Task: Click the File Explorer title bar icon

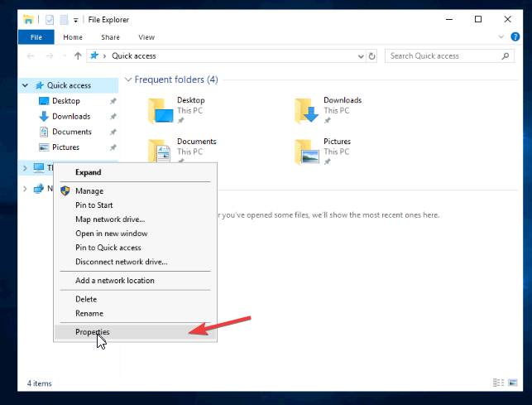Action: pyautogui.click(x=28, y=20)
